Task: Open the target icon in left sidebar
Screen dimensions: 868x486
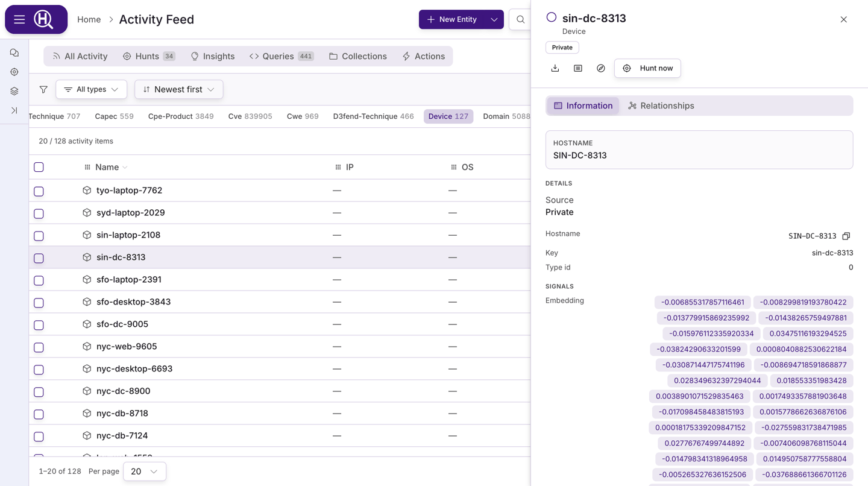Action: click(x=14, y=72)
